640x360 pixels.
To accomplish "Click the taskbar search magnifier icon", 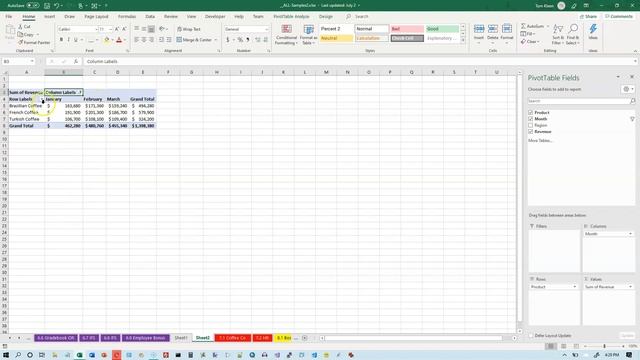I will coord(18,355).
